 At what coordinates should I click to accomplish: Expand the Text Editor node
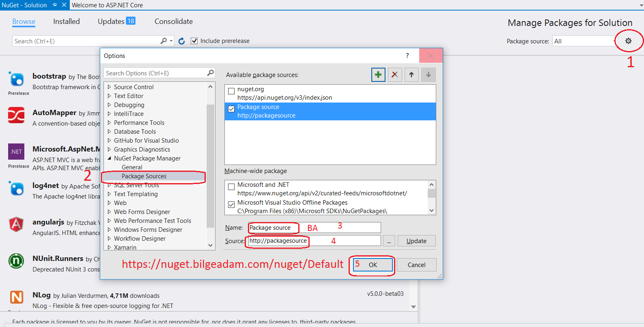point(109,96)
